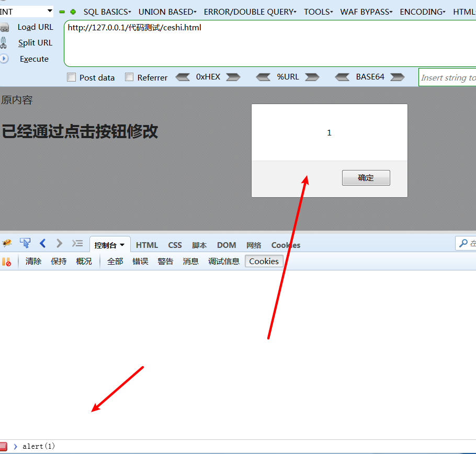The image size is (476, 454).
Task: Click the red command editor icon
Action: pos(3,446)
